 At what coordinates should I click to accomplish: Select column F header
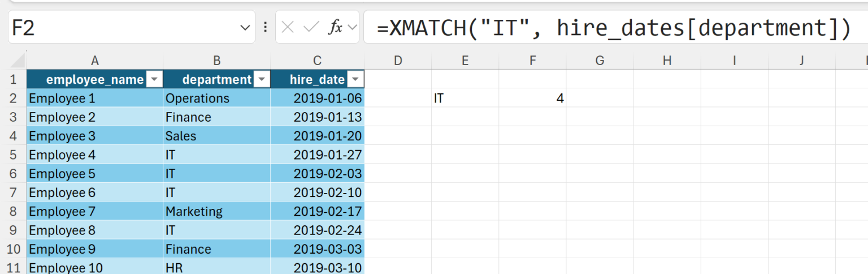click(532, 61)
